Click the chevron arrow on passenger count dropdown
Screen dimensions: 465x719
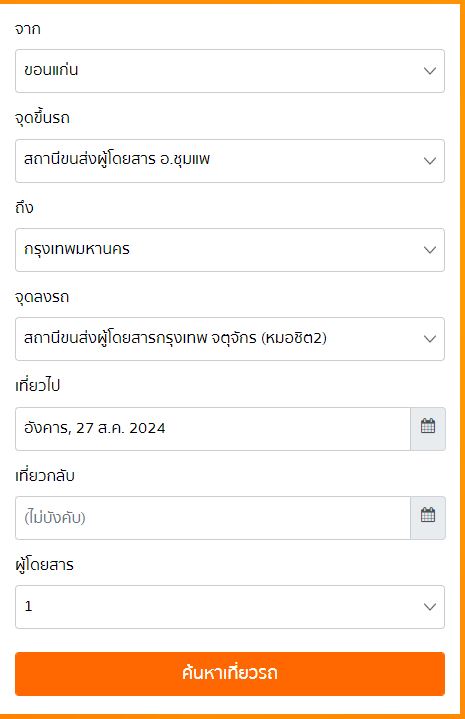pyautogui.click(x=430, y=607)
